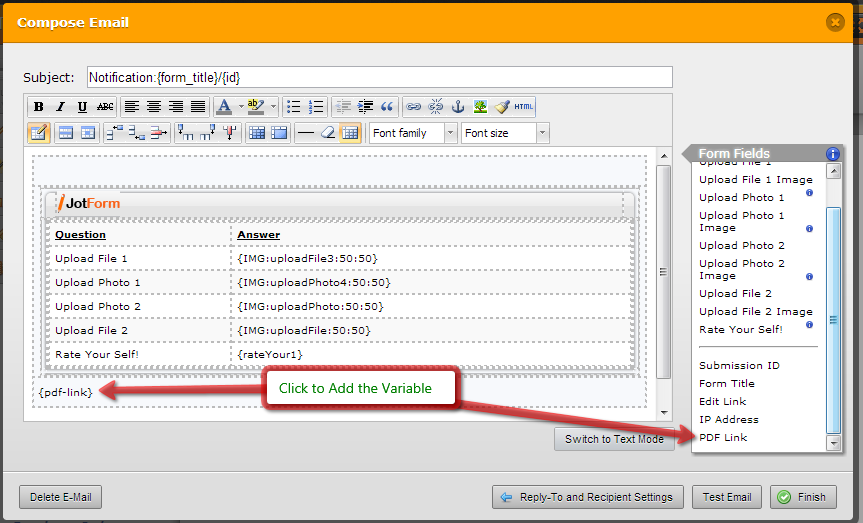
Task: Click the highlight color swatch icon
Action: pyautogui.click(x=254, y=107)
